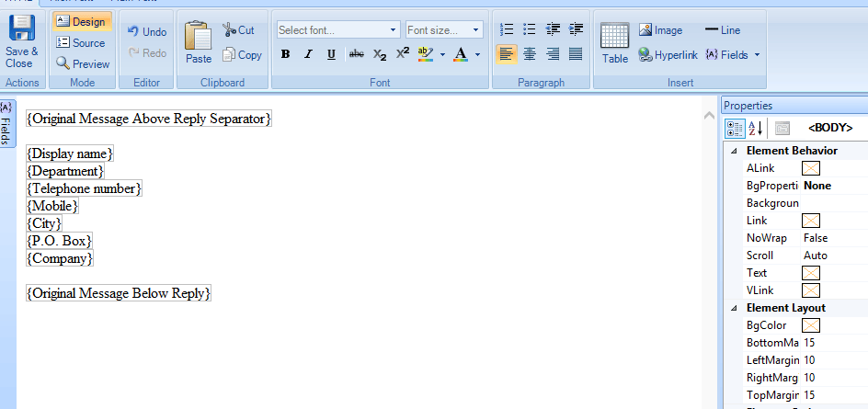Image resolution: width=868 pixels, height=409 pixels.
Task: Insert a hyperlink
Action: 668,55
